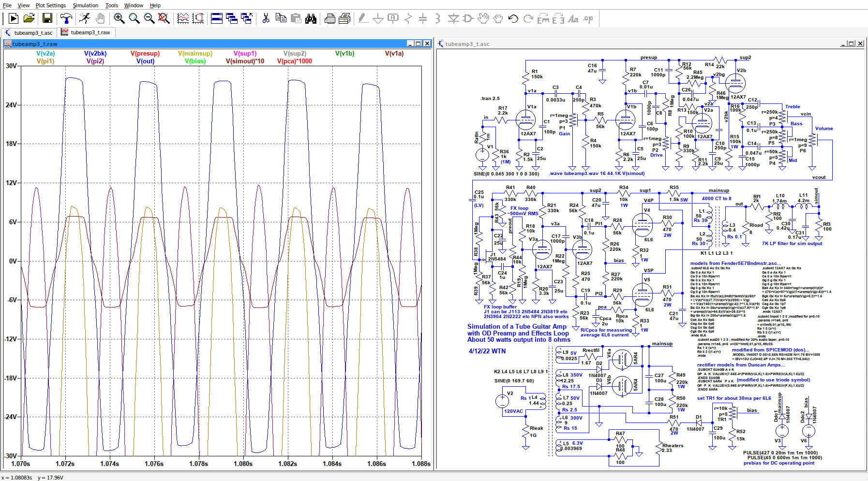Click the Tile Windows Vertically icon

click(x=232, y=18)
